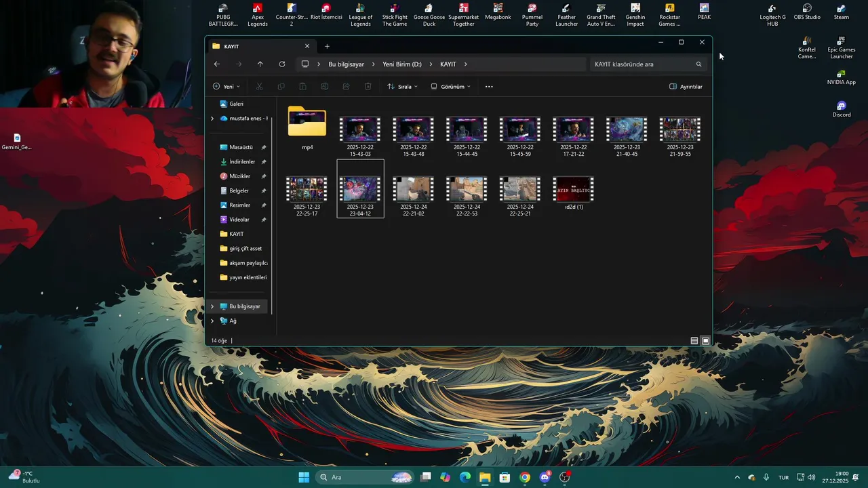Open İndirilenler in the sidebar

242,161
